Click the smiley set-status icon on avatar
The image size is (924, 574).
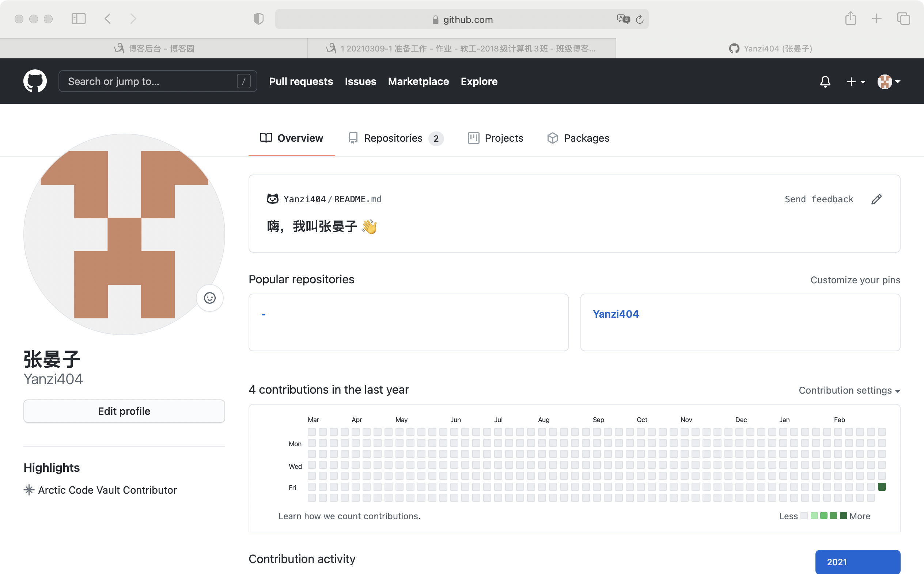[210, 298]
